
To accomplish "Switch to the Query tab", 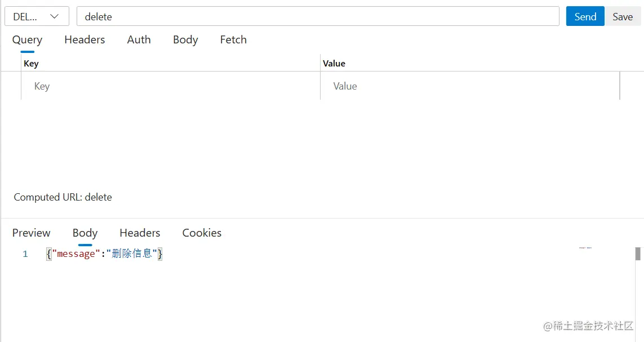I will [27, 40].
